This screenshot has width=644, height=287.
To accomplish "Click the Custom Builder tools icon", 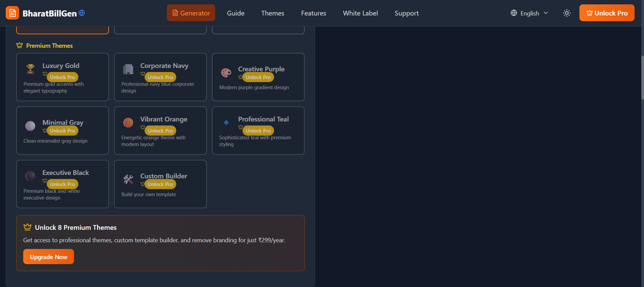I will [x=128, y=179].
